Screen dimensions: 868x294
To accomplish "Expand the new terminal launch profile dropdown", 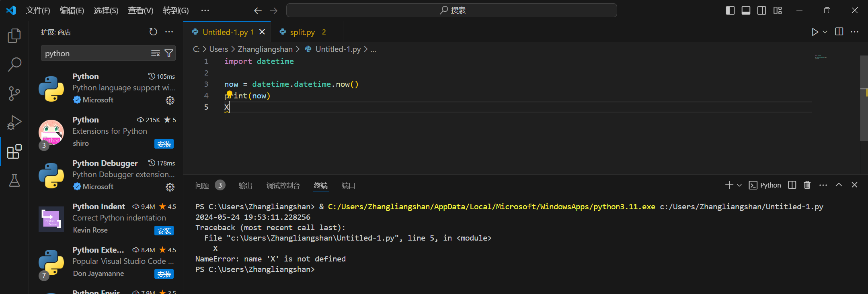I will [x=739, y=185].
